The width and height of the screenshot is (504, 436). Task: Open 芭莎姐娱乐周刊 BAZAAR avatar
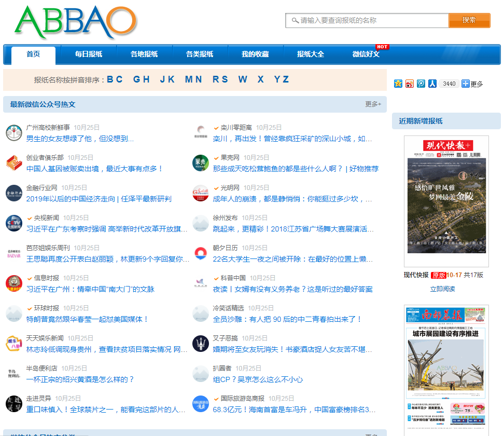coord(14,253)
